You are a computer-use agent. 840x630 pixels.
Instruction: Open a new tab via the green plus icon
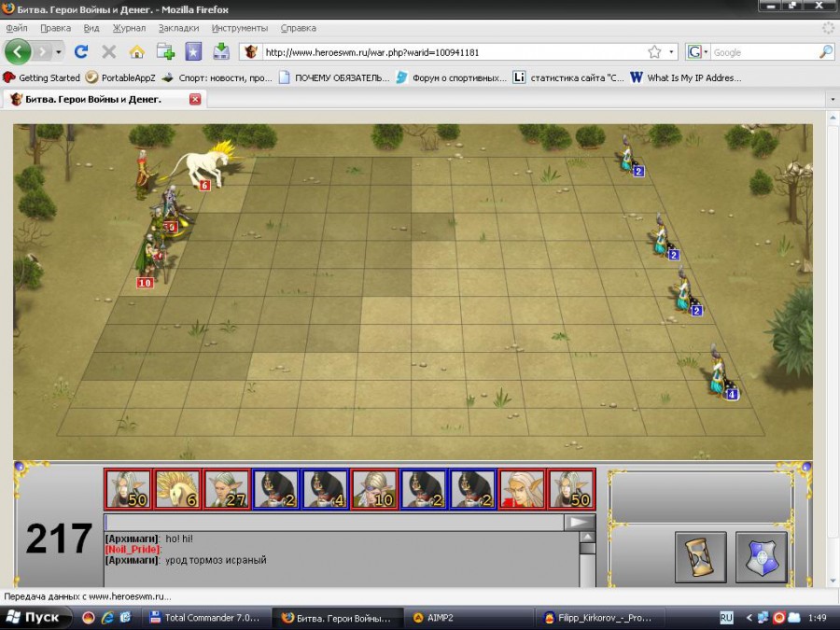pyautogui.click(x=165, y=52)
